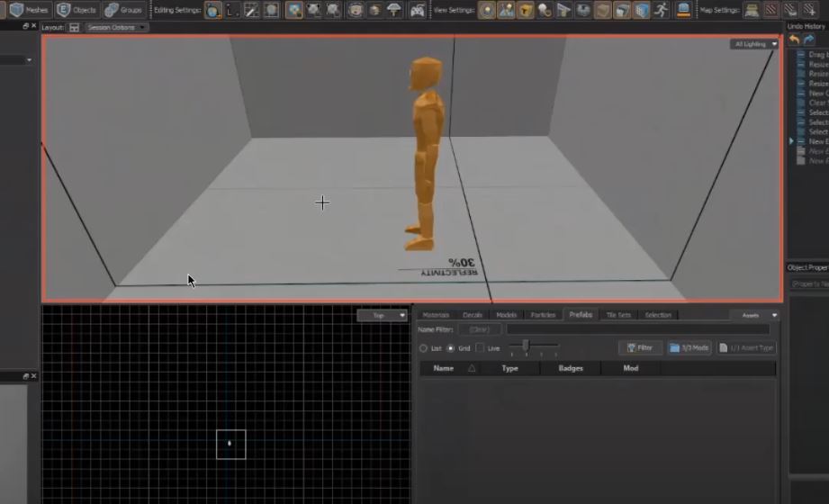The image size is (829, 504).
Task: Switch to the Prefabs tab
Action: pyautogui.click(x=581, y=314)
